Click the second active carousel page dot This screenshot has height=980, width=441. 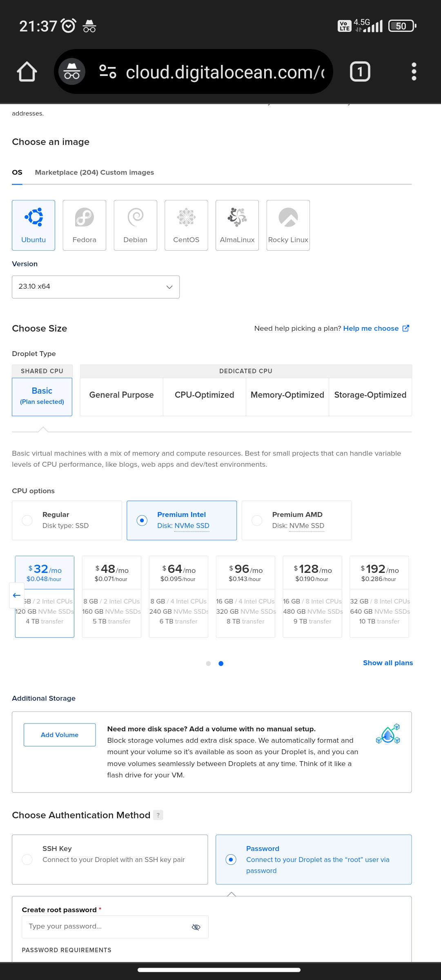pyautogui.click(x=221, y=664)
